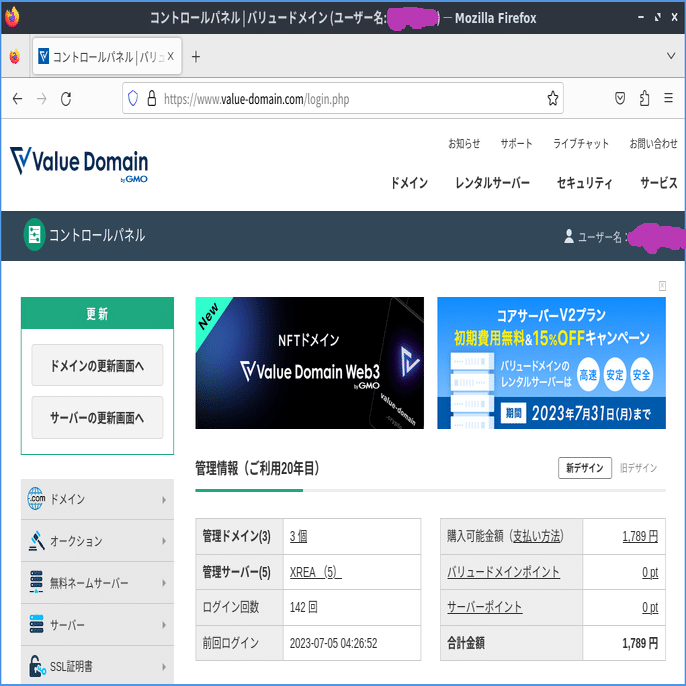686x686 pixels.
Task: Click the auction gavel オークション icon
Action: point(37,540)
